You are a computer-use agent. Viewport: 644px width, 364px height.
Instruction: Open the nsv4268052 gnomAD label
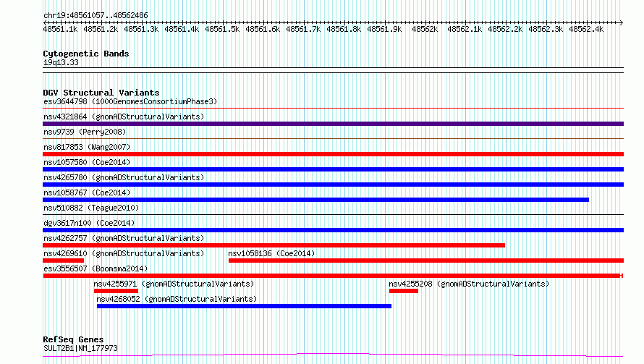tap(177, 299)
